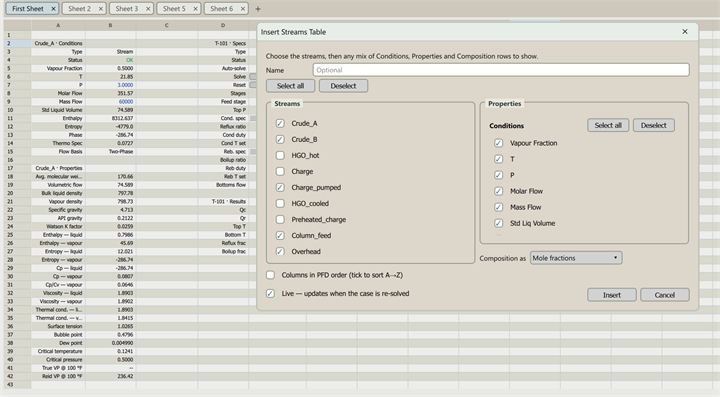Close the Sheet 6 tab
This screenshot has height=397, width=720.
coord(242,9)
